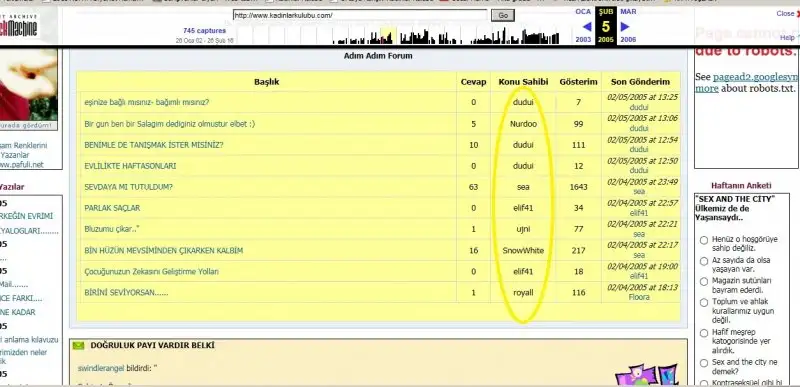Click the username swindlerangel

pyautogui.click(x=101, y=368)
